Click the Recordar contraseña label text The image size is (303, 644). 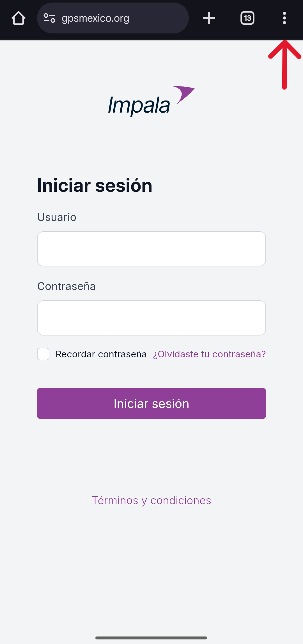[x=101, y=354]
